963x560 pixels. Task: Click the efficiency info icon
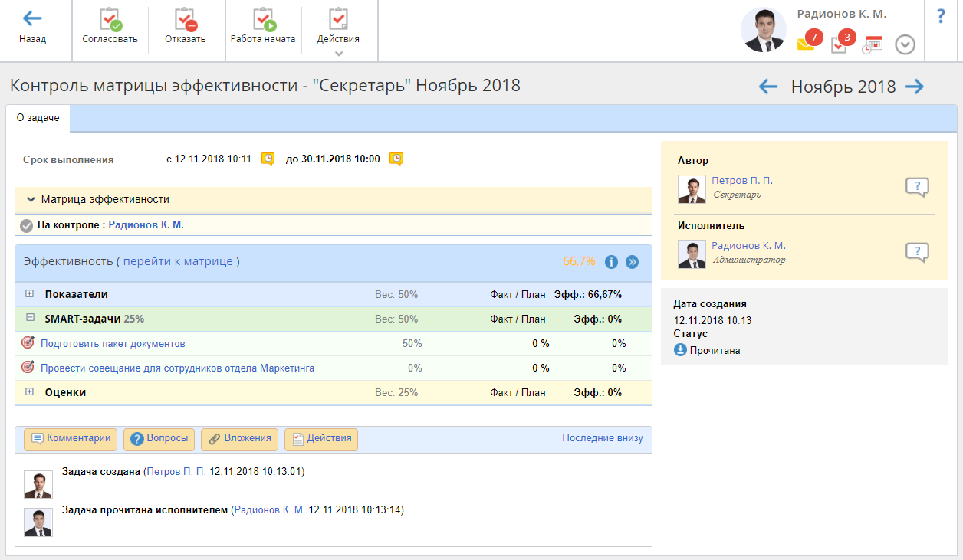tap(611, 262)
